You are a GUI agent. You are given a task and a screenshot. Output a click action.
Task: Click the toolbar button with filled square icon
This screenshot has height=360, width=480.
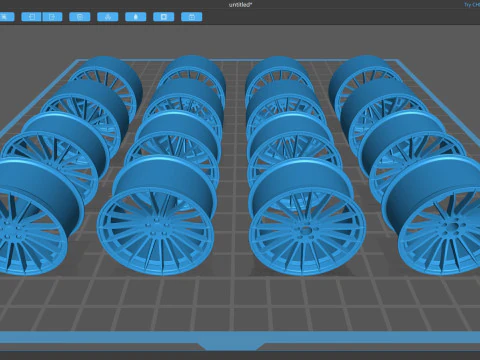(164, 17)
